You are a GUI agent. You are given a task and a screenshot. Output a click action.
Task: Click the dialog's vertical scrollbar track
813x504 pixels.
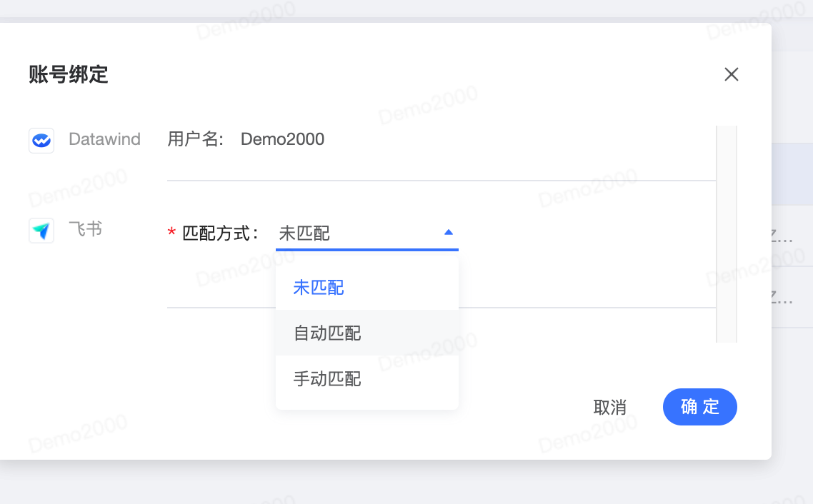tap(727, 234)
